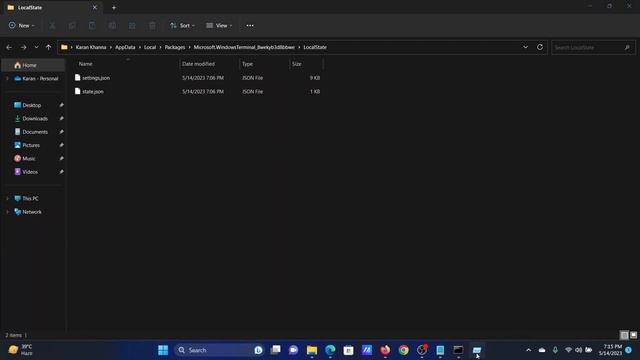The width and height of the screenshot is (640, 360).
Task: Click Packages in the address path
Action: [175, 47]
